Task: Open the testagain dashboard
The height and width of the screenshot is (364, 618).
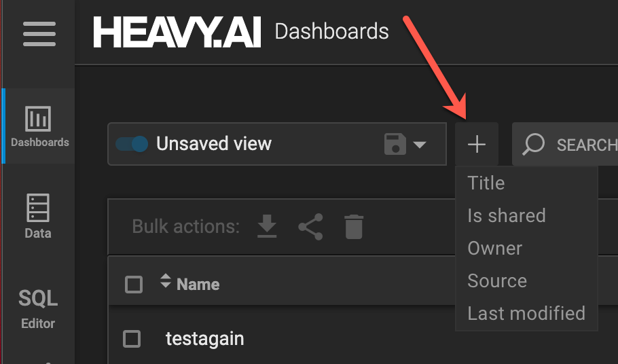Action: coord(204,338)
